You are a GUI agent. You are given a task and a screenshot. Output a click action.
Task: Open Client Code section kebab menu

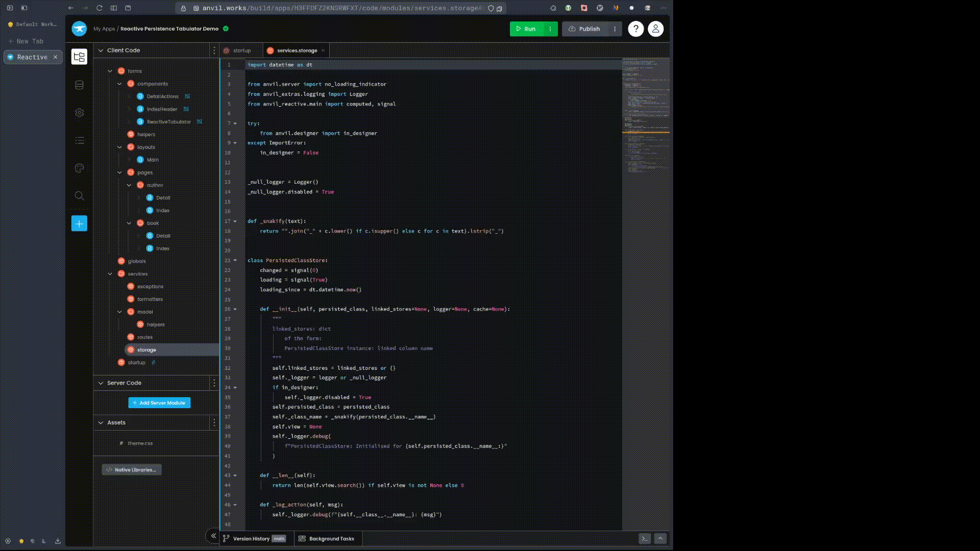click(214, 51)
